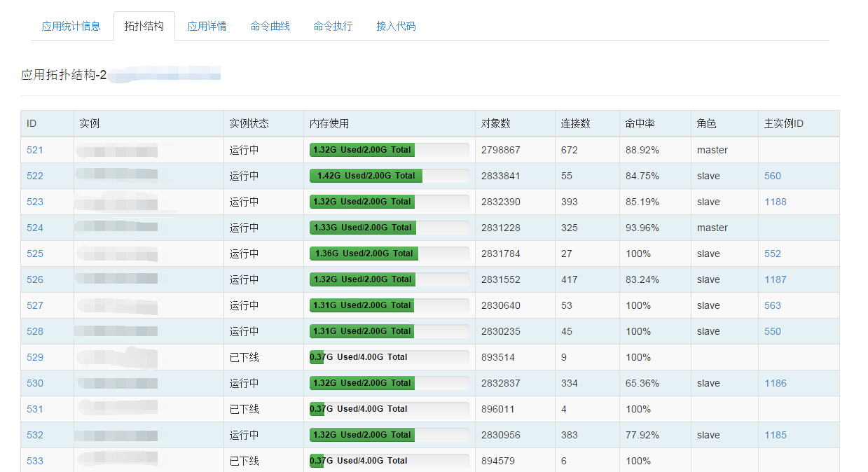The height and width of the screenshot is (472, 868).
Task: Select connection count 334
Action: point(570,383)
